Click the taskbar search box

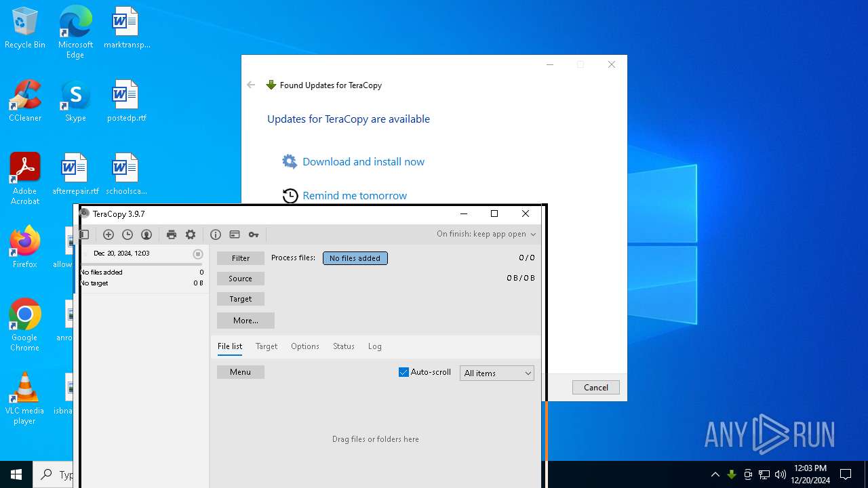[x=54, y=474]
